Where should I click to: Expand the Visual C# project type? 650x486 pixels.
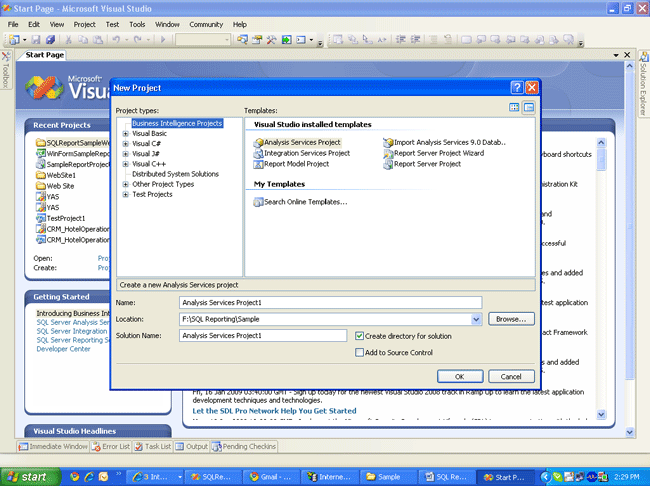pyautogui.click(x=126, y=143)
